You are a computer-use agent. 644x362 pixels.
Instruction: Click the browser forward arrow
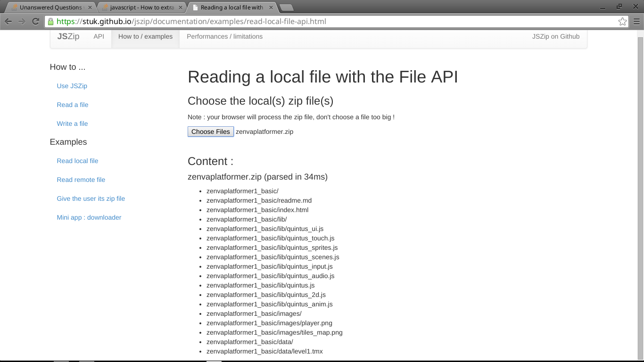(22, 21)
